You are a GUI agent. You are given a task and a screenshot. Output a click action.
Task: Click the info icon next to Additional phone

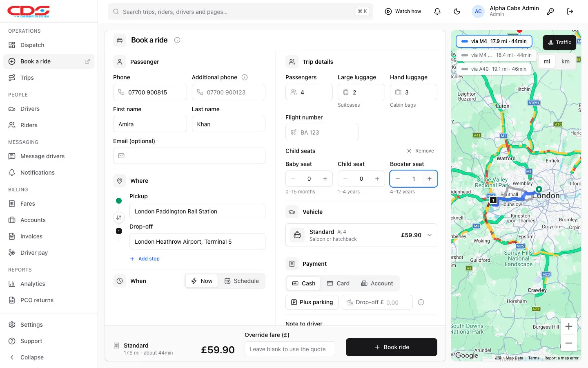245,77
